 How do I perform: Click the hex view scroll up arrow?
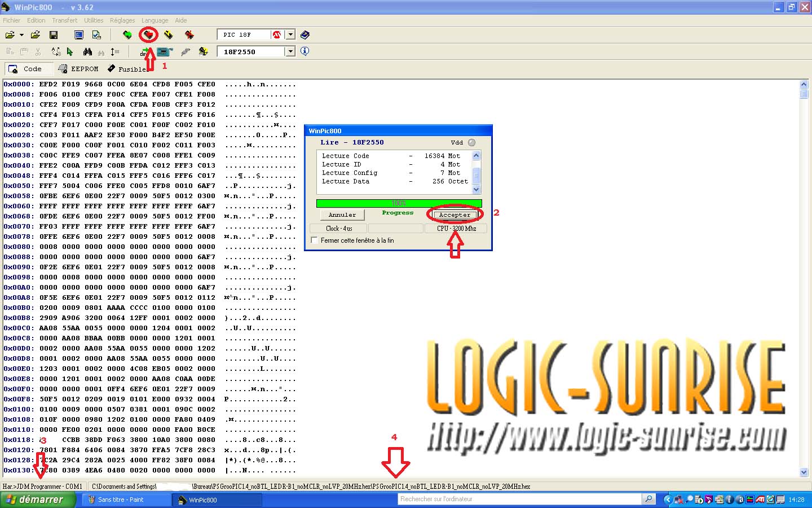(804, 85)
